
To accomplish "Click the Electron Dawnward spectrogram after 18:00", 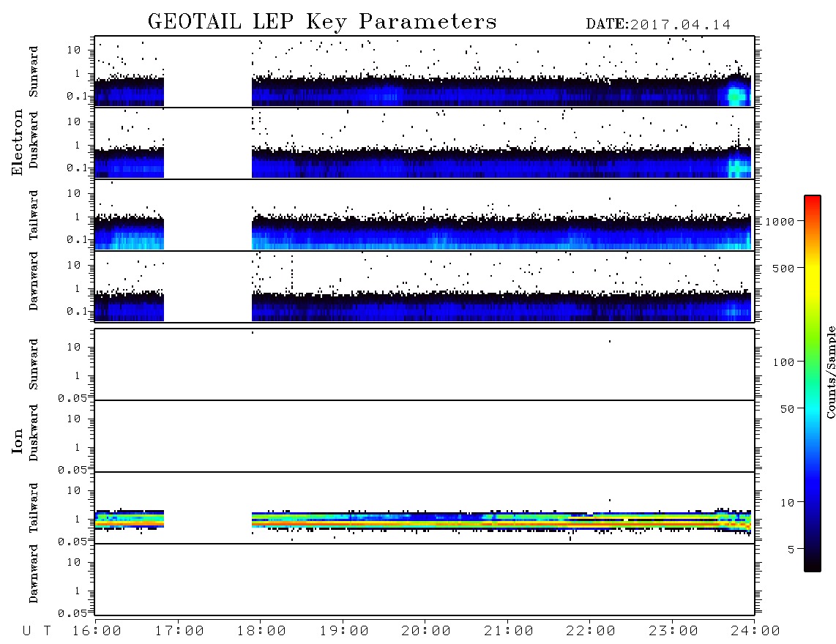I will (x=501, y=306).
